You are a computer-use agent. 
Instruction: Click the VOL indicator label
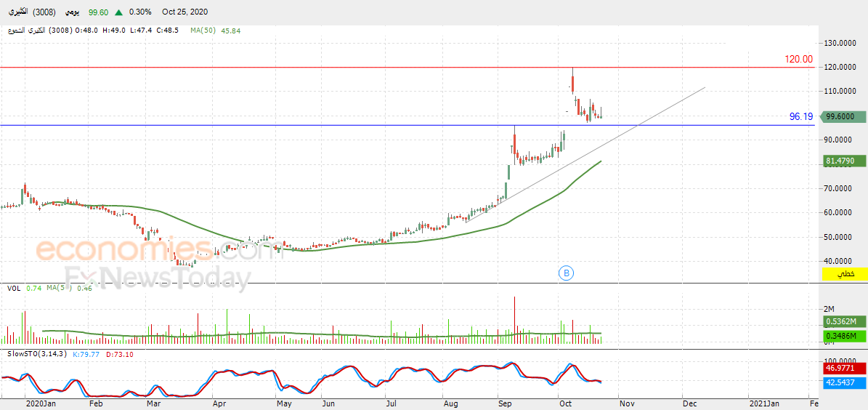coord(14,288)
